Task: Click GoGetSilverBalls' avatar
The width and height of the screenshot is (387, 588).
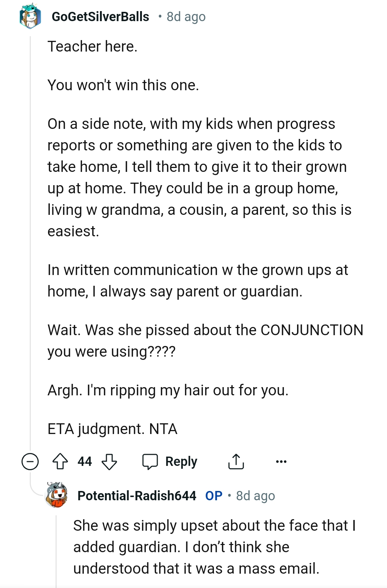Action: (30, 16)
